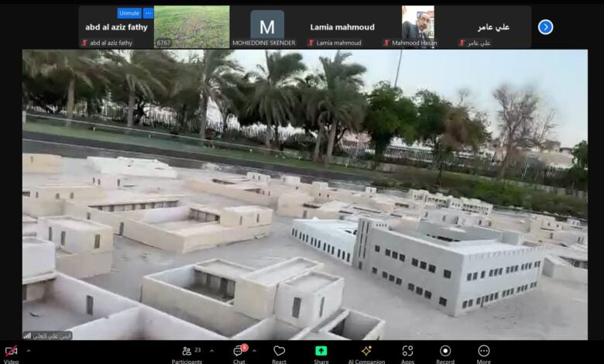Image resolution: width=604 pixels, height=364 pixels.
Task: Click Unmute on abd al aziz fathy
Action: tap(129, 13)
